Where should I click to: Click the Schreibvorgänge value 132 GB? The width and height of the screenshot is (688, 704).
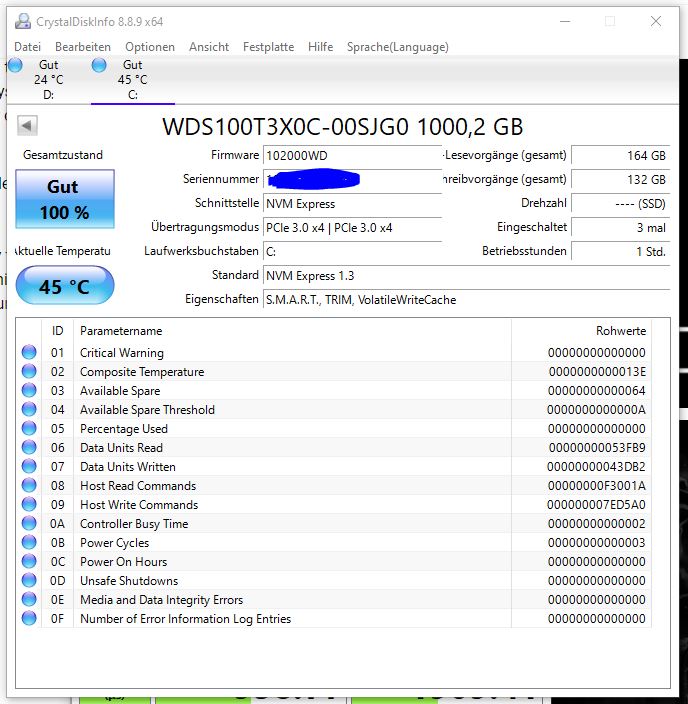click(621, 179)
